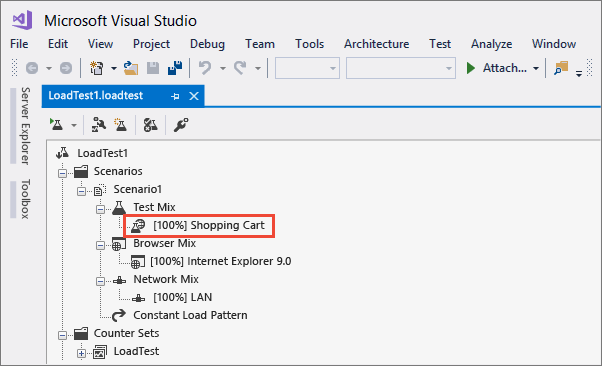This screenshot has width=602, height=366.
Task: Pin the LoadTest1.loadtest tab
Action: 175,96
